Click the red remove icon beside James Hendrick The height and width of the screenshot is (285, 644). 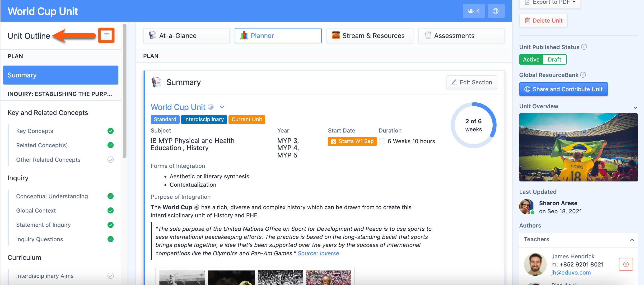(x=625, y=264)
